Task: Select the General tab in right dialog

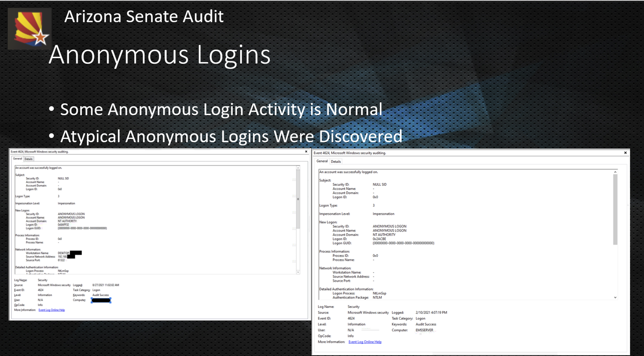Action: pos(322,161)
